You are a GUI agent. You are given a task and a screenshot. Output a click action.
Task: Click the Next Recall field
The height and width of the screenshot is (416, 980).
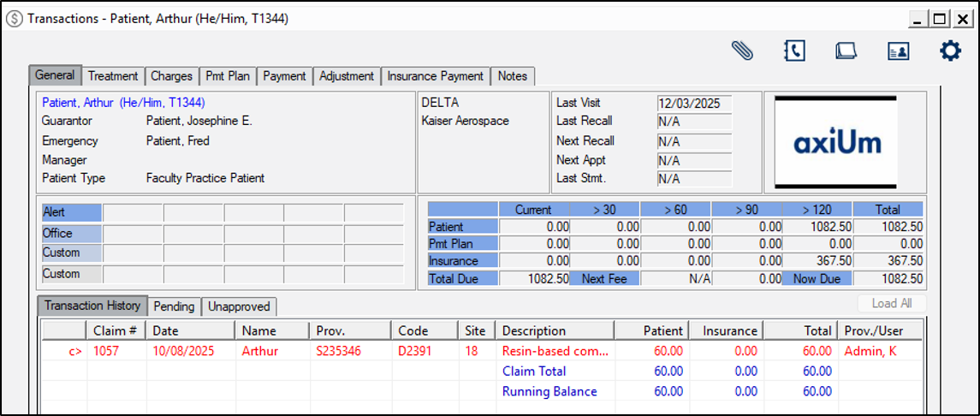(694, 141)
